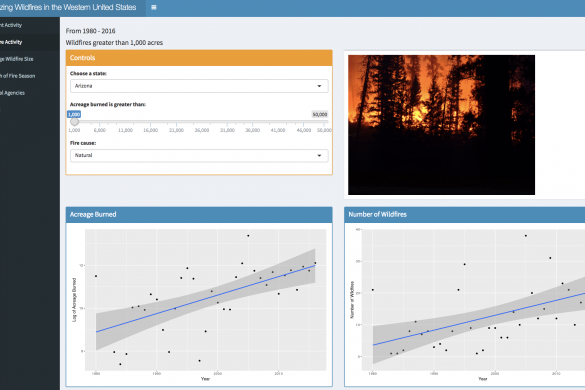Click the 11,000 tick label on slider
Image resolution: width=585 pixels, height=390 pixels.
125,130
